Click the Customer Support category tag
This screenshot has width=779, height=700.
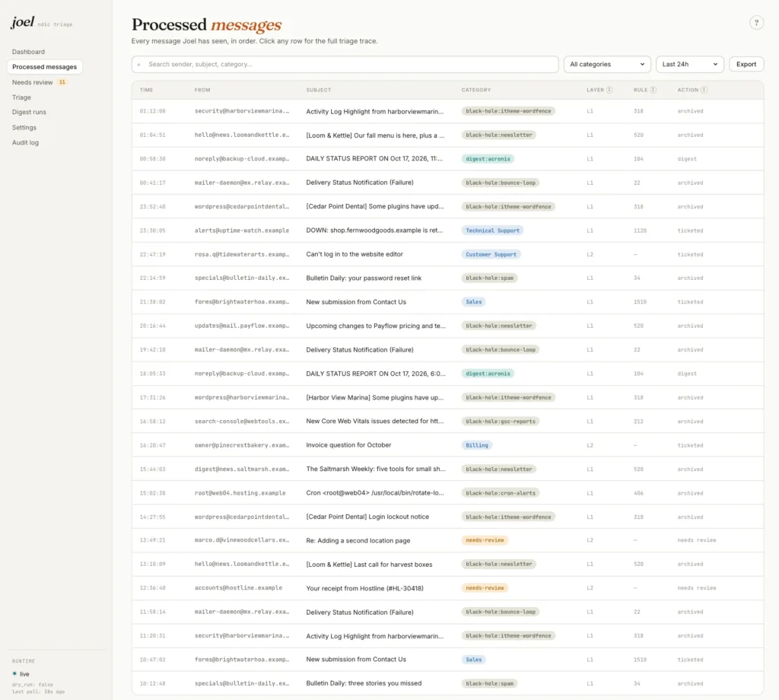pyautogui.click(x=491, y=254)
